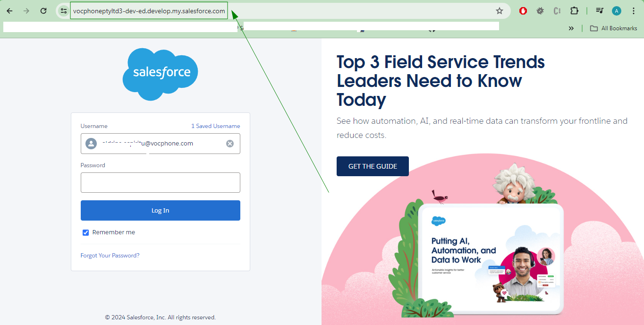The height and width of the screenshot is (325, 644).
Task: Open the three-dot Chrome menu
Action: pos(634,10)
